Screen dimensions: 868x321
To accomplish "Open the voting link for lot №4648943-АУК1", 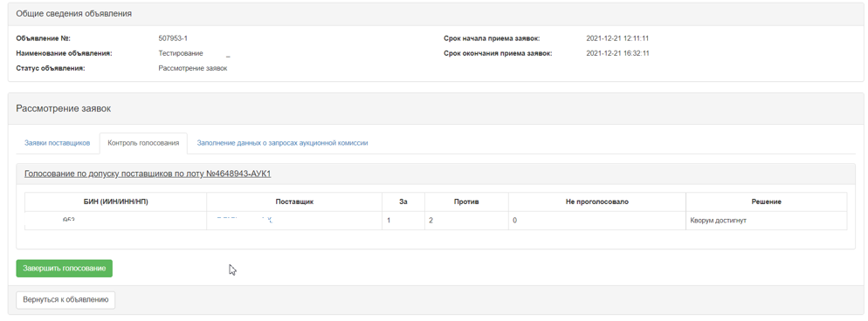I will 148,174.
